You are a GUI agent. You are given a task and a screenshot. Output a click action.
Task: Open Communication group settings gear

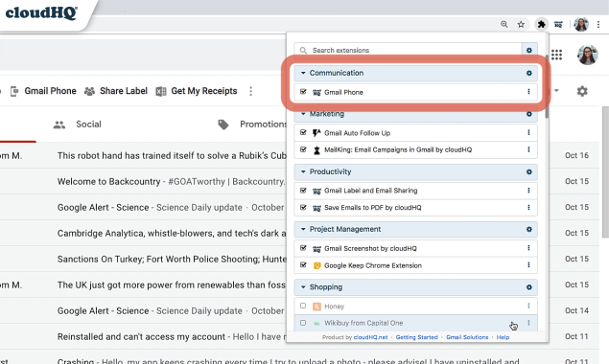[529, 73]
